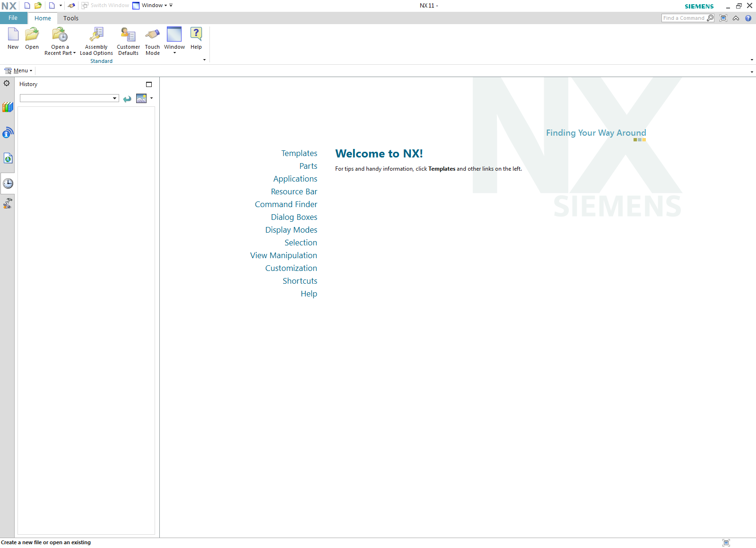Click the New icon in quick access bar
756x548 pixels.
click(27, 6)
